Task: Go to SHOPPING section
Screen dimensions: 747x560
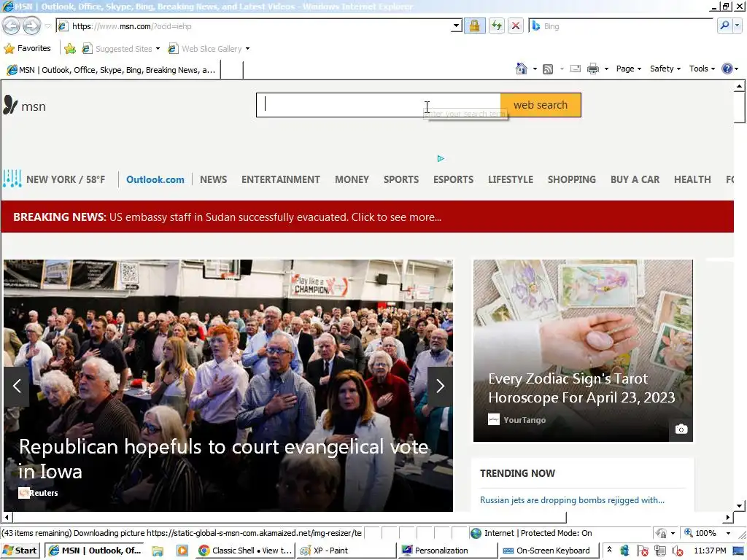Action: [572, 179]
